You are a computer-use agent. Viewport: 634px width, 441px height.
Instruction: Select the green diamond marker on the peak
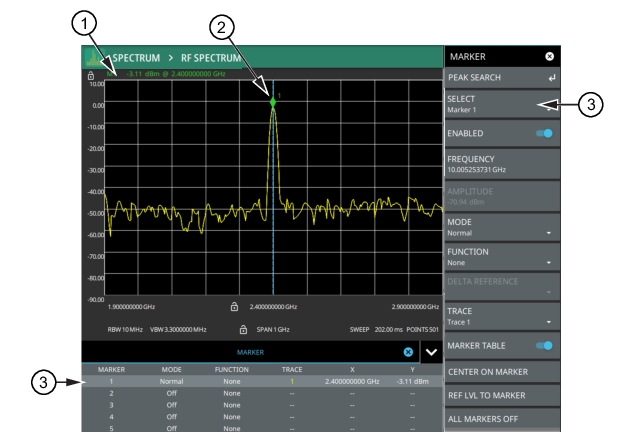tap(272, 100)
